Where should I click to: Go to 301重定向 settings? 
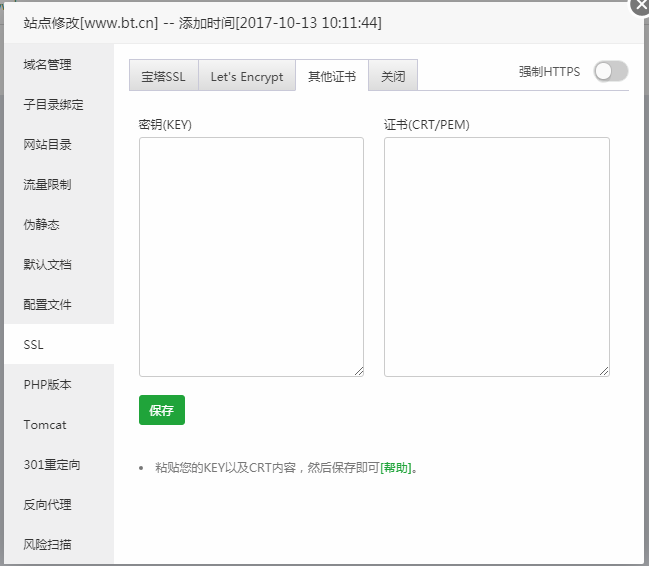tap(52, 465)
